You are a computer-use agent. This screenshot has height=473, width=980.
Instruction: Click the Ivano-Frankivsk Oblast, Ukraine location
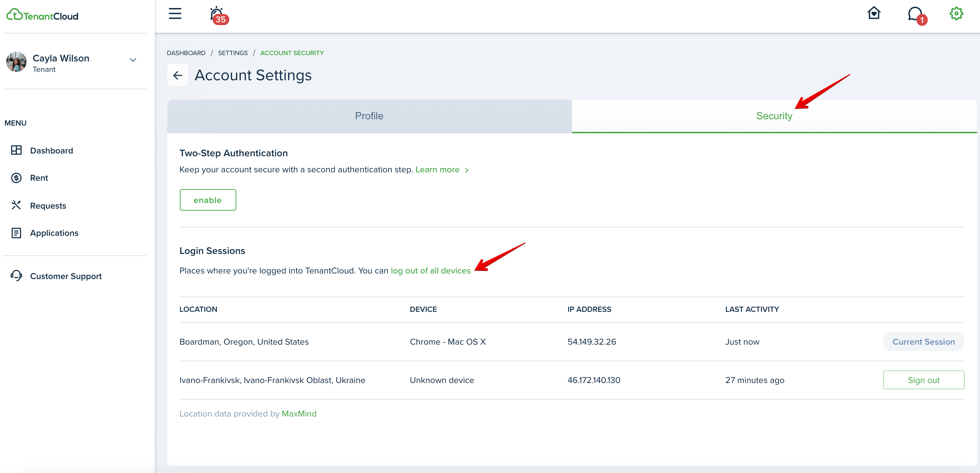pyautogui.click(x=273, y=380)
